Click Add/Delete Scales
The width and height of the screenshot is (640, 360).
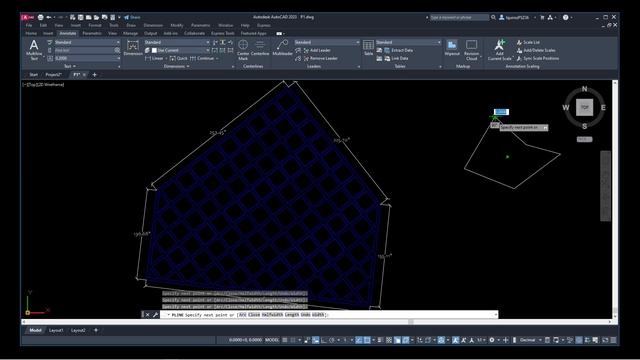coord(536,50)
